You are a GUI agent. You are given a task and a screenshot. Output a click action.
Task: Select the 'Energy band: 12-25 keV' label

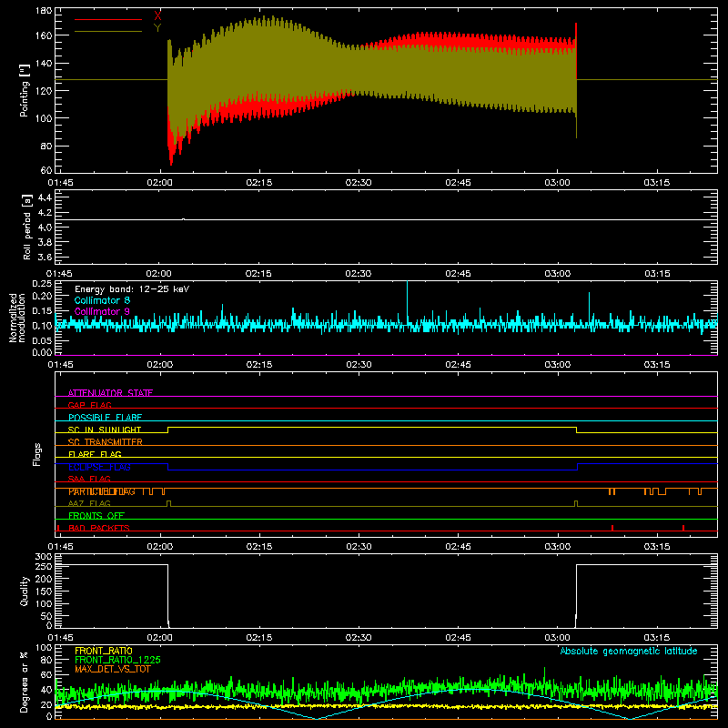point(132,289)
